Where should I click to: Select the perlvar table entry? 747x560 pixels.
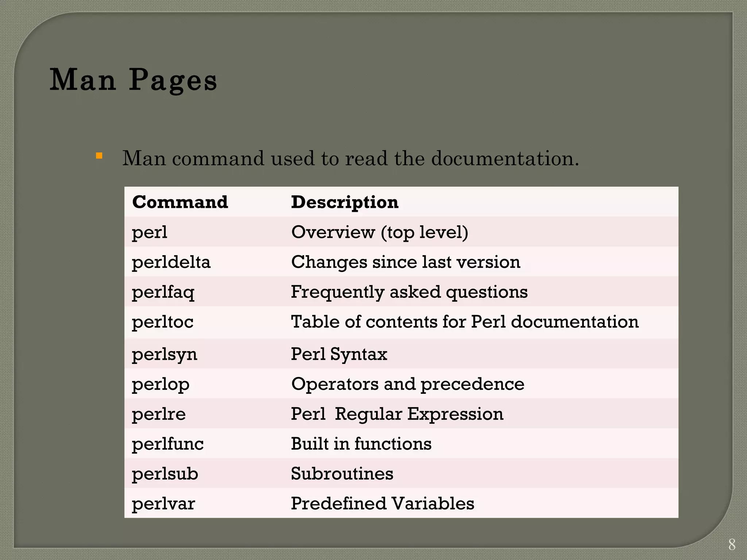pos(163,503)
